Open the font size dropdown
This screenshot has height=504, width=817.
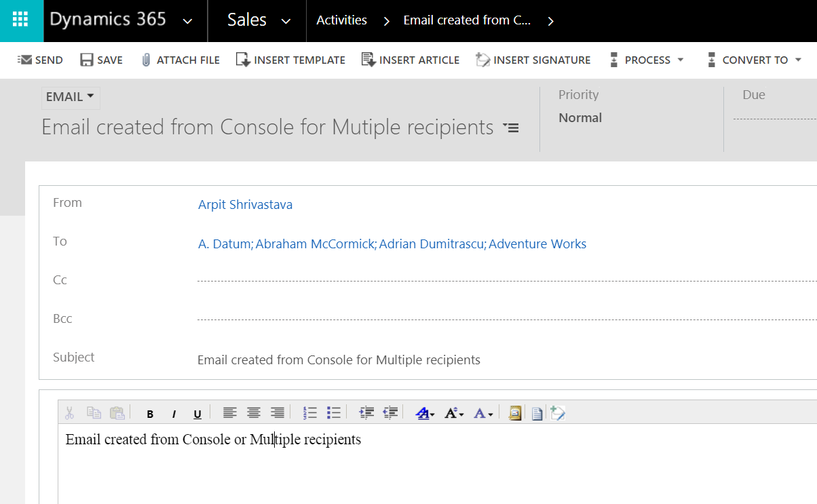click(454, 413)
